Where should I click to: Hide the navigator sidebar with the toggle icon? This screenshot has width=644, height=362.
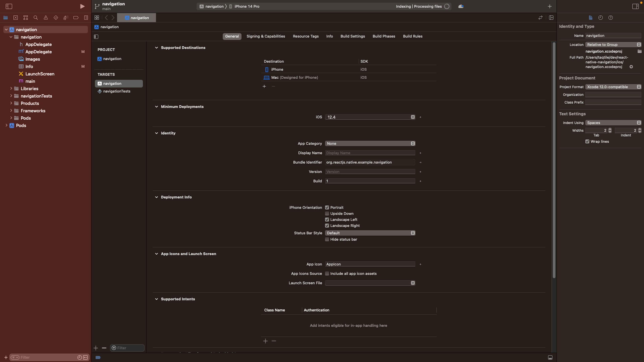tap(9, 6)
